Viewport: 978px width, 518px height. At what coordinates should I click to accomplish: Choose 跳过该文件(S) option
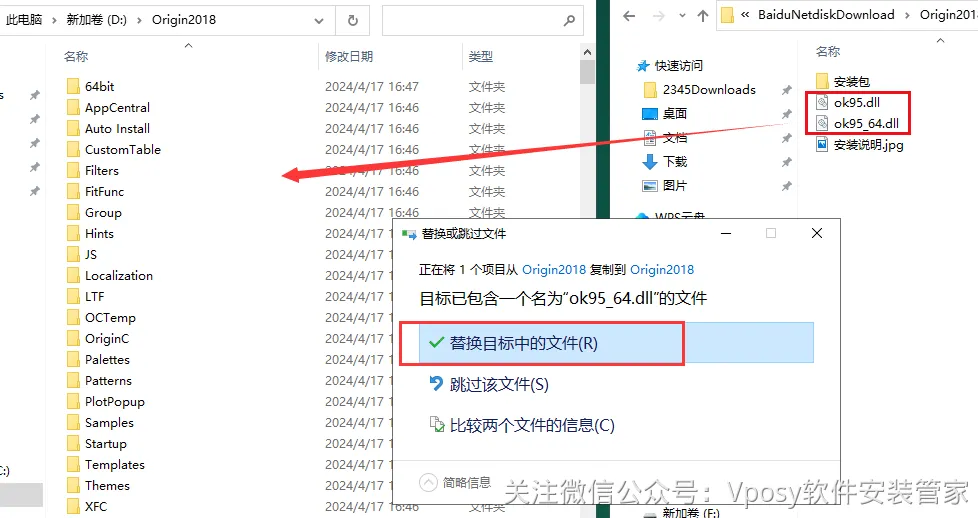490,384
